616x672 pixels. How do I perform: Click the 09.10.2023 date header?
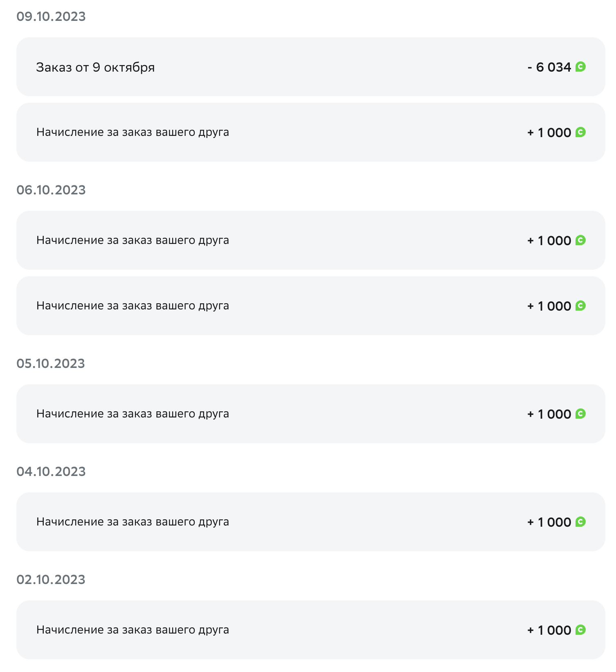51,16
